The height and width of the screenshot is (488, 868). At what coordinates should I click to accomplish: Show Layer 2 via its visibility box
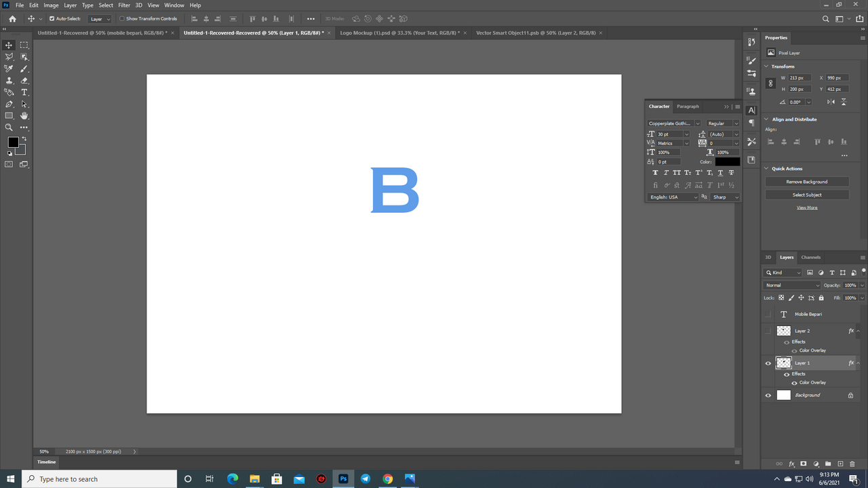768,331
